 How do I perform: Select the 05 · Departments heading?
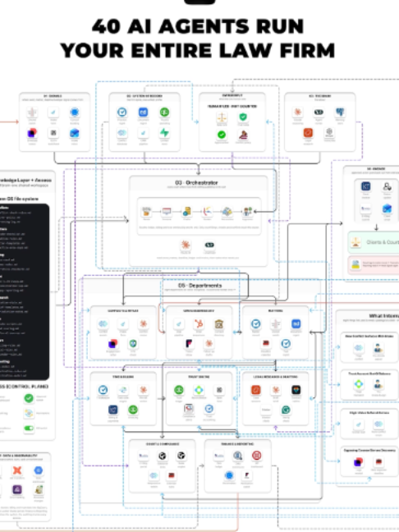[199, 286]
